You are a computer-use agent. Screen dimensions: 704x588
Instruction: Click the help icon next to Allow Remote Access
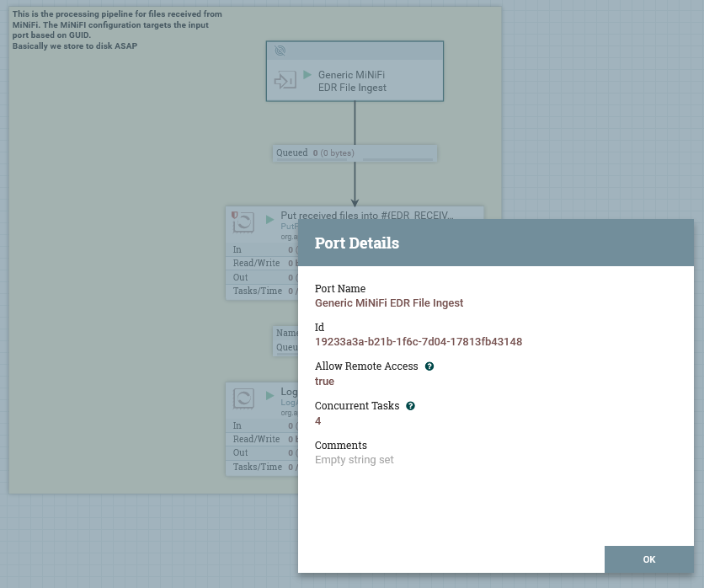click(x=429, y=366)
